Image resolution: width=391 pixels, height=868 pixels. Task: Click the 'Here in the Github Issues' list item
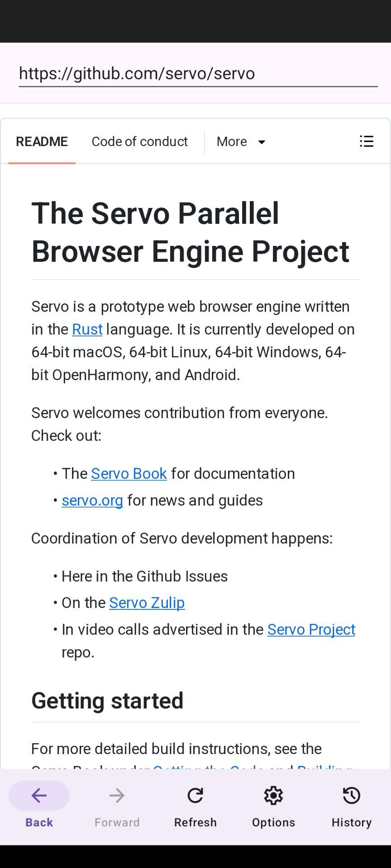144,576
